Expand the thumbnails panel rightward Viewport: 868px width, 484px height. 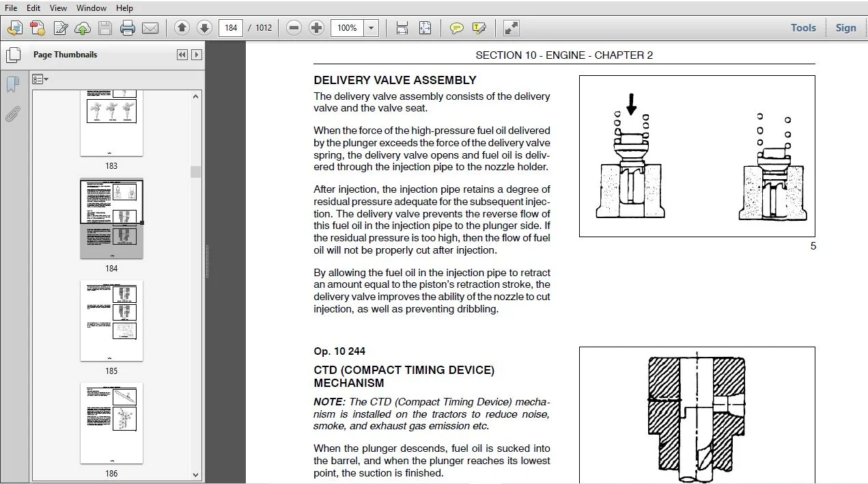(x=197, y=55)
